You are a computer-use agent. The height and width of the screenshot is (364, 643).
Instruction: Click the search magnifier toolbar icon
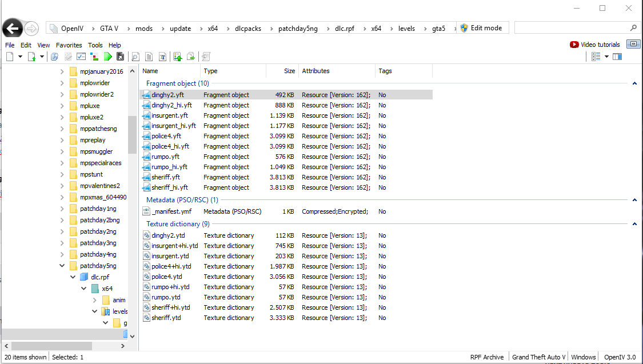pyautogui.click(x=135, y=57)
